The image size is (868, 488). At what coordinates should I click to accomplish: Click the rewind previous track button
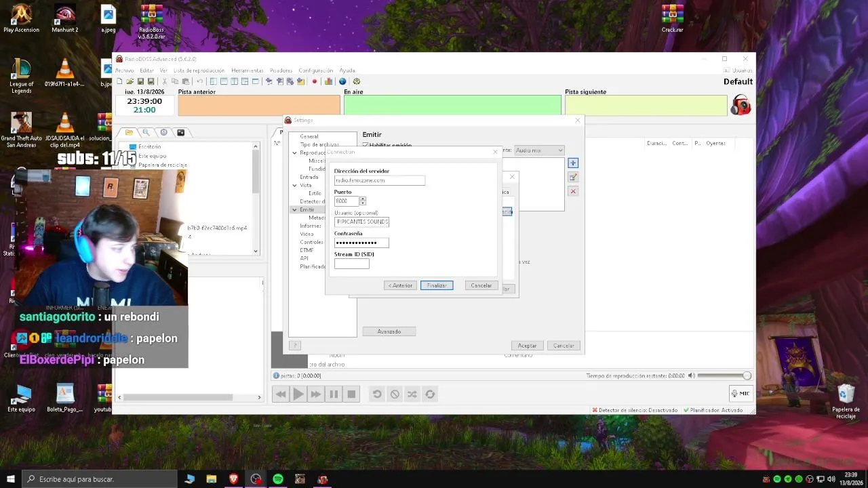(280, 394)
